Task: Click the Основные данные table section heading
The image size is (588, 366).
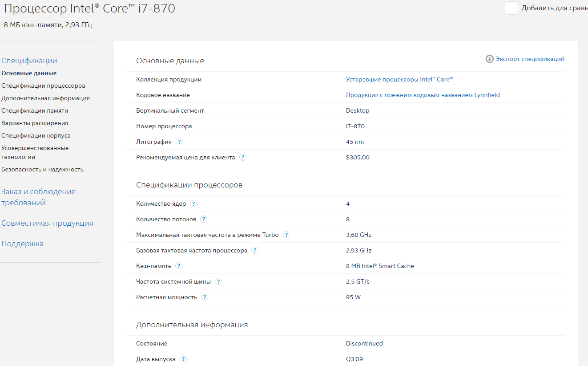Action: [x=170, y=61]
